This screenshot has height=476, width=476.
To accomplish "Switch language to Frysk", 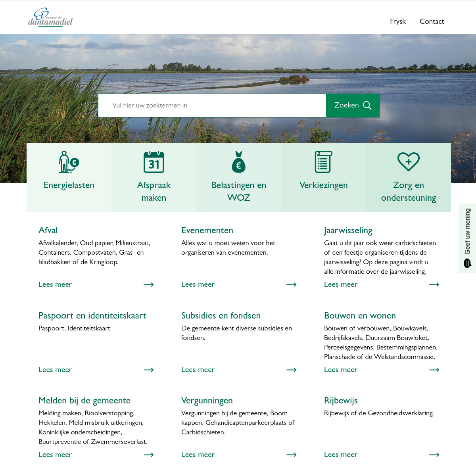I will [398, 21].
